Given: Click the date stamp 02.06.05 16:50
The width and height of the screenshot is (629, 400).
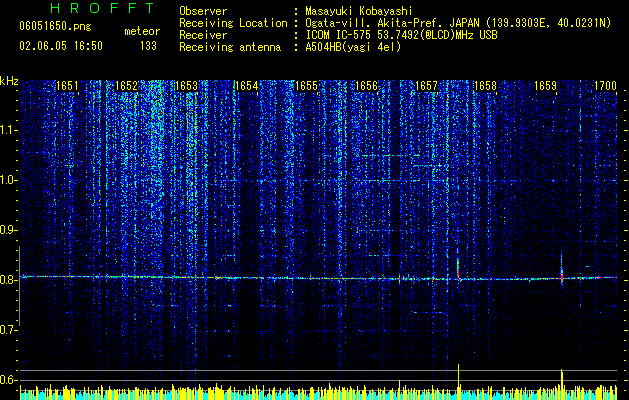Looking at the screenshot, I should coord(61,46).
